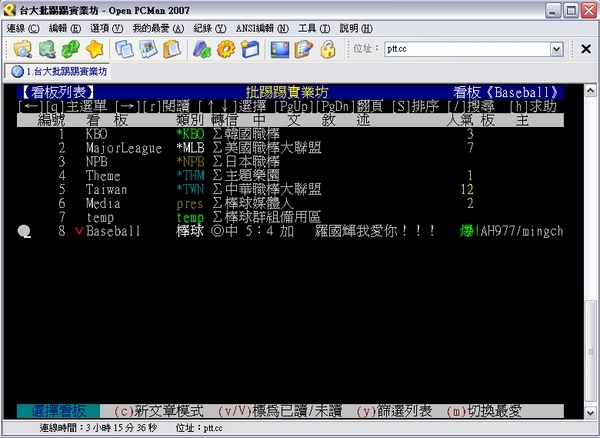Click scrollbar up arrow at top right
This screenshot has height=438, width=600.
590,91
